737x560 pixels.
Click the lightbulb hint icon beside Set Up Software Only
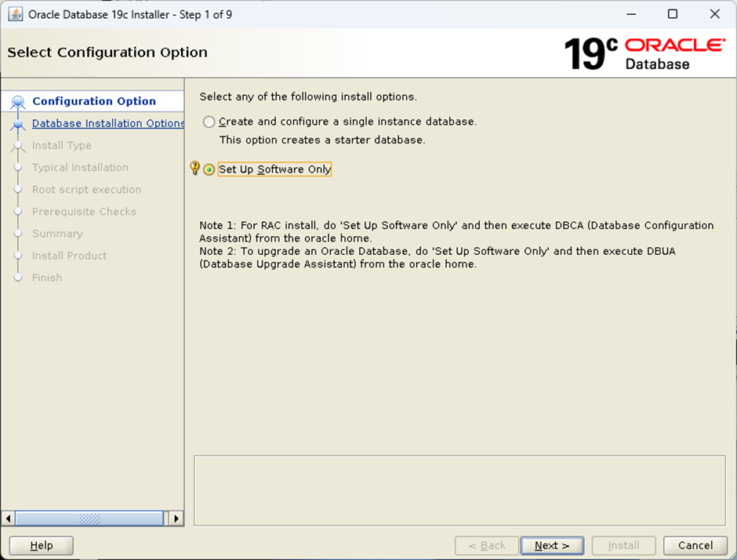(194, 168)
